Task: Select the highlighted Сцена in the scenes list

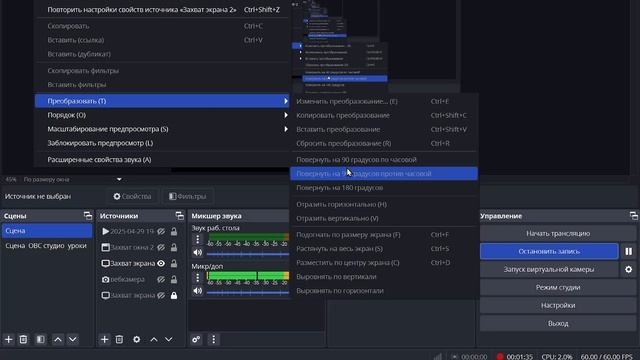Action: (x=47, y=231)
